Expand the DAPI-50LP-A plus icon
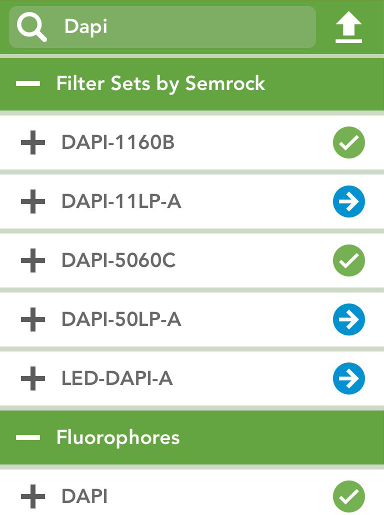This screenshot has height=515, width=384. click(33, 320)
